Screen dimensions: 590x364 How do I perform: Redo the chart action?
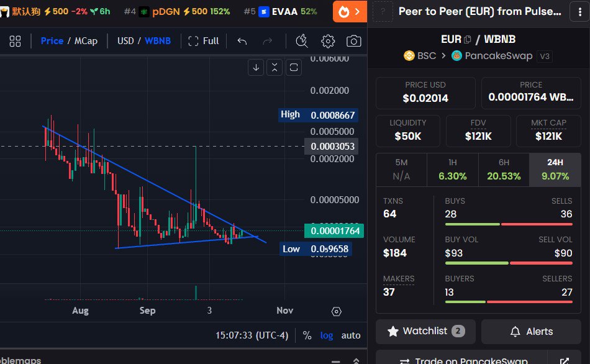[268, 41]
